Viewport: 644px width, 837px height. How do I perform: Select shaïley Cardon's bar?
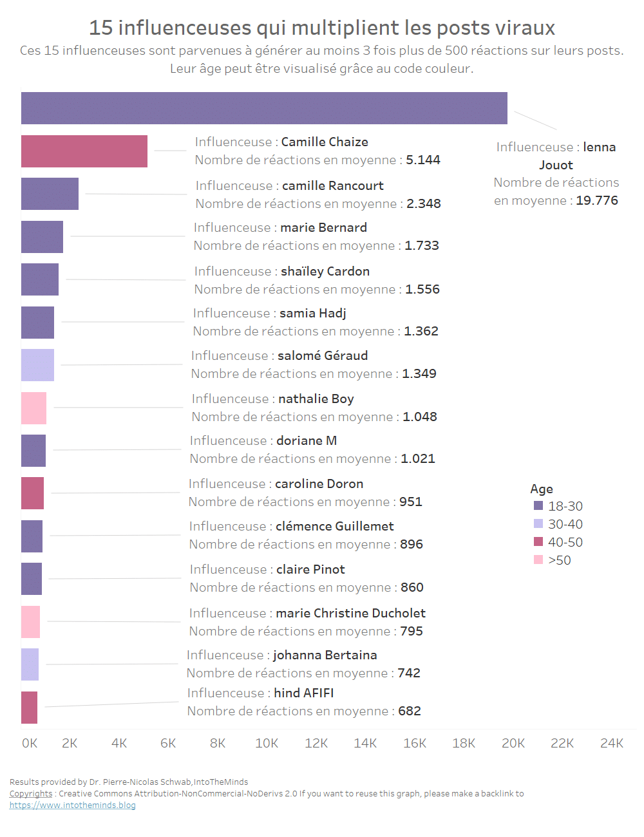pyautogui.click(x=40, y=279)
